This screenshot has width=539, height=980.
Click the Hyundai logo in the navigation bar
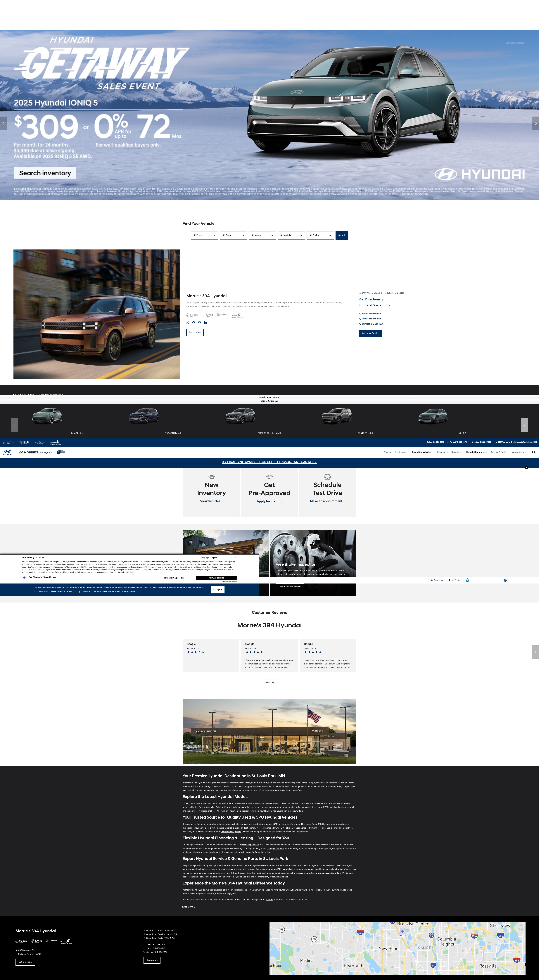coord(8,452)
